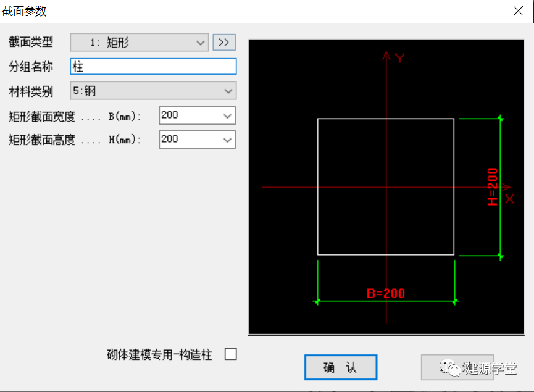Click the 确认 confirm button
This screenshot has width=534, height=392.
pos(340,367)
